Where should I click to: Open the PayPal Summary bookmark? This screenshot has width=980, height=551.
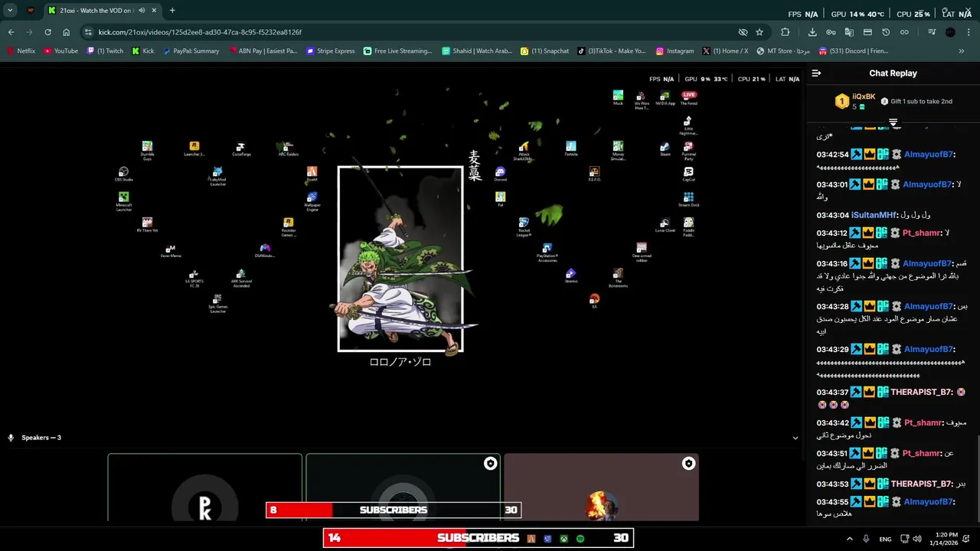191,51
